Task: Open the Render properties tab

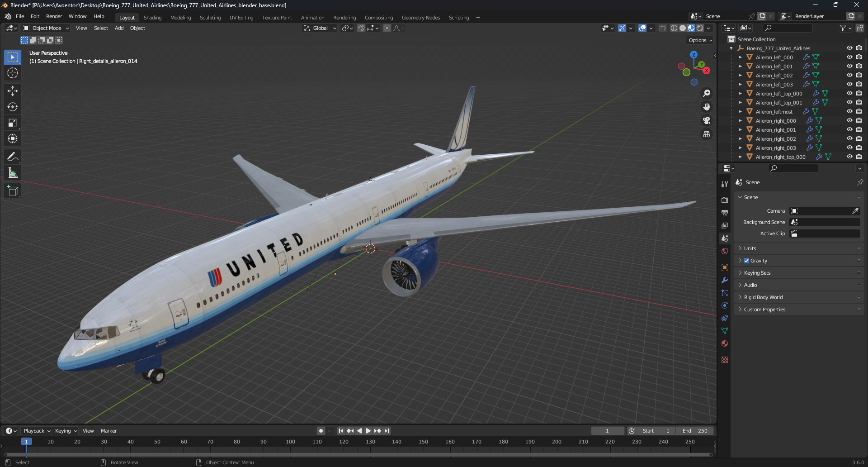Action: (x=725, y=200)
